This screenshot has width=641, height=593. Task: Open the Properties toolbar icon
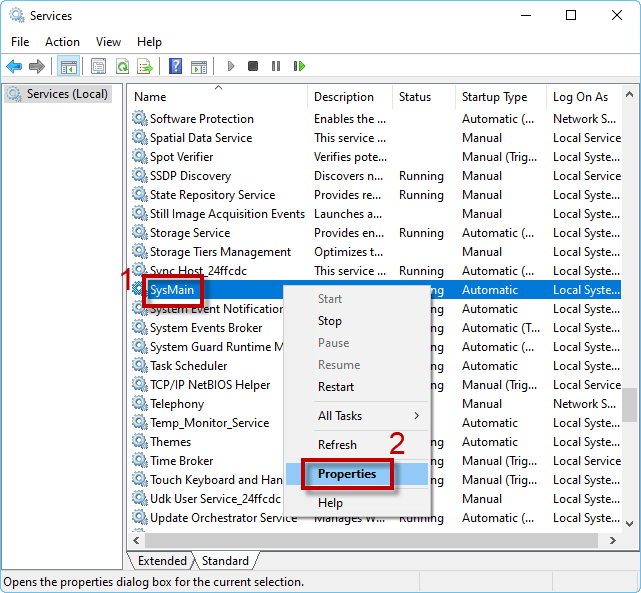pyautogui.click(x=99, y=66)
